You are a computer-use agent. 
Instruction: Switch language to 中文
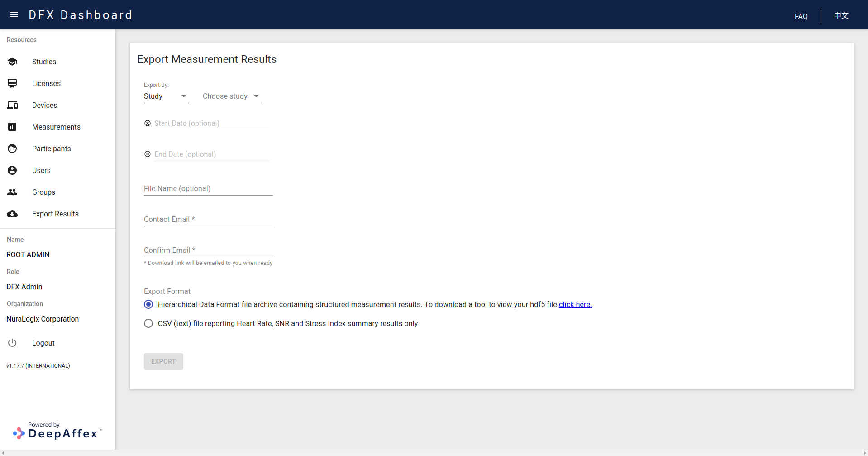tap(841, 15)
